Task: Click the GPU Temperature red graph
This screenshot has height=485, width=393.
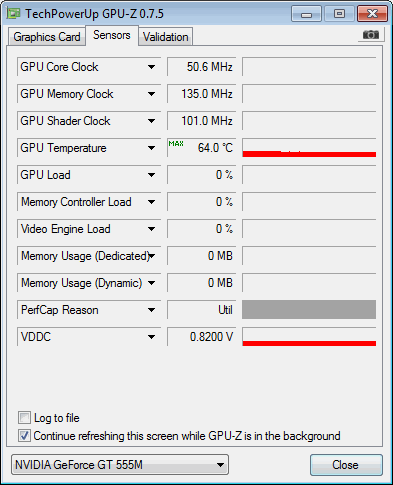Action: (309, 148)
